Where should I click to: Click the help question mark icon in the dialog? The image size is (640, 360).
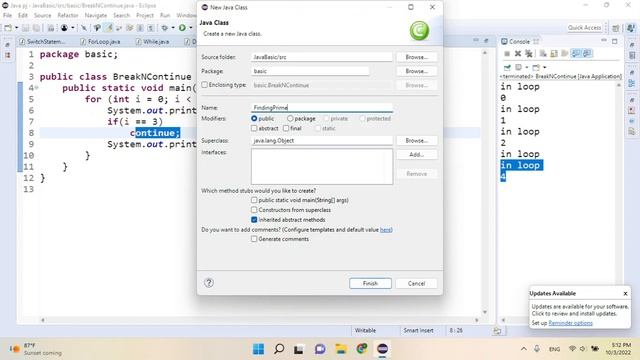click(x=209, y=282)
